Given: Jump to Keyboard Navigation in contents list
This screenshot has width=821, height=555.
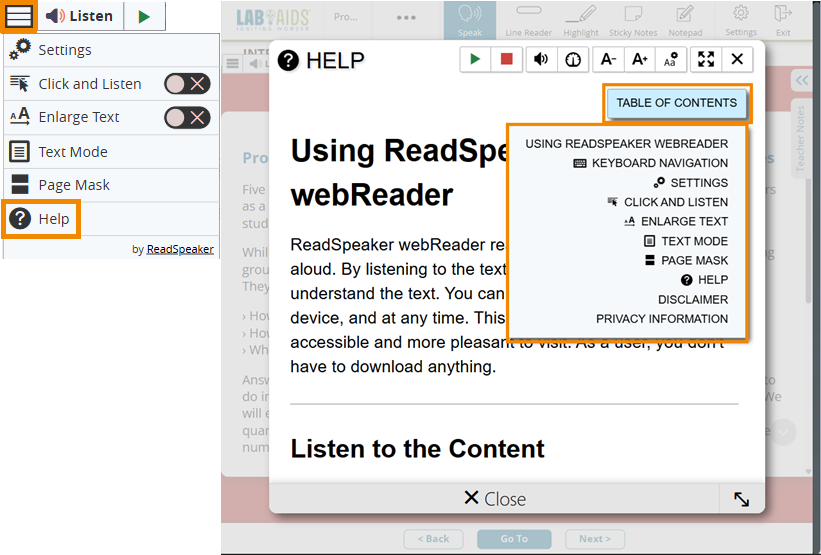Looking at the screenshot, I should click(x=651, y=163).
